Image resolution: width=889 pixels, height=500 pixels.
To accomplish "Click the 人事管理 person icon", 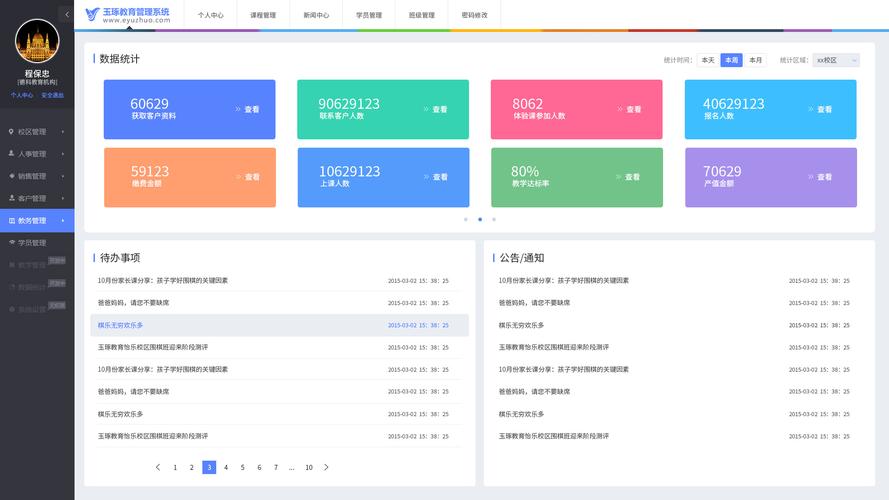I will coord(11,154).
